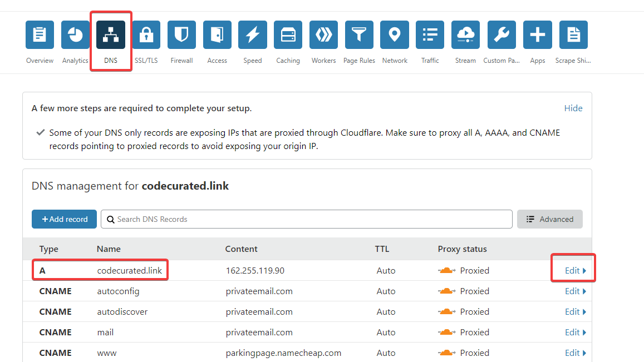Open the Advanced options button
The image size is (644, 362).
[549, 219]
